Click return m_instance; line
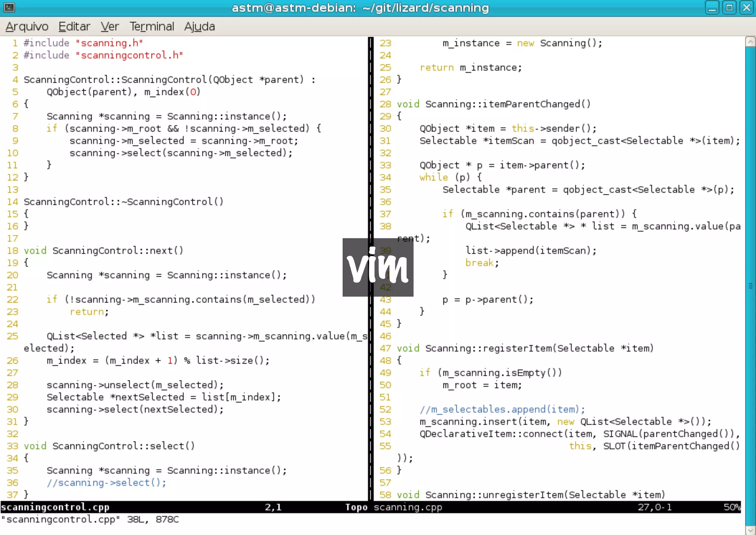The height and width of the screenshot is (535, 756). coord(471,68)
